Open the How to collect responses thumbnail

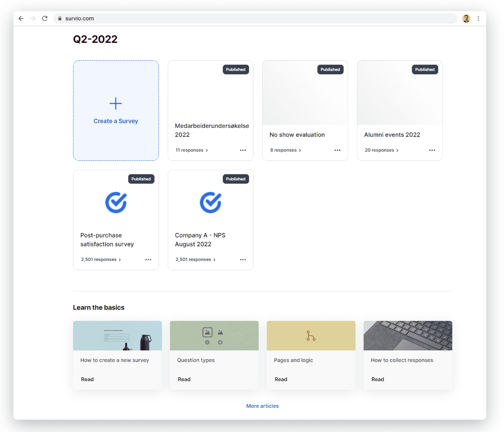pos(408,336)
